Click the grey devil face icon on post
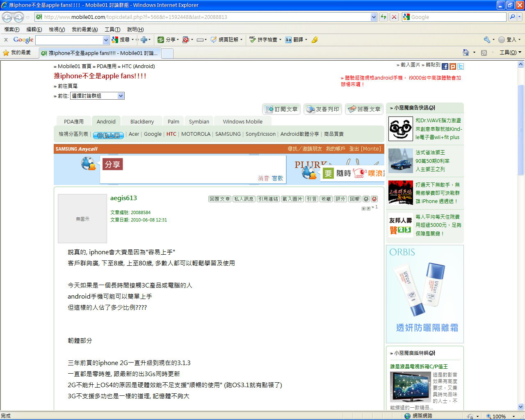The width and height of the screenshot is (525, 420). (x=366, y=199)
